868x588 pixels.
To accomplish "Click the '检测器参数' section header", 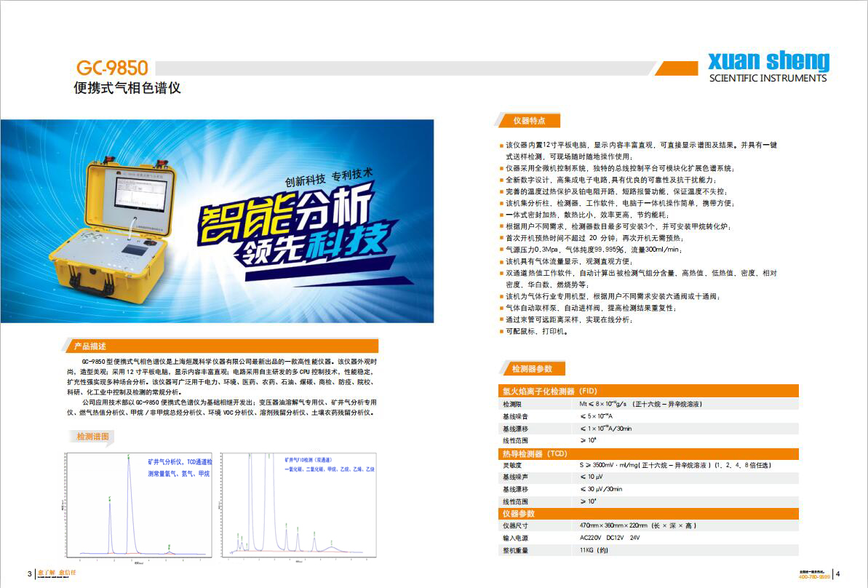I will click(x=531, y=369).
